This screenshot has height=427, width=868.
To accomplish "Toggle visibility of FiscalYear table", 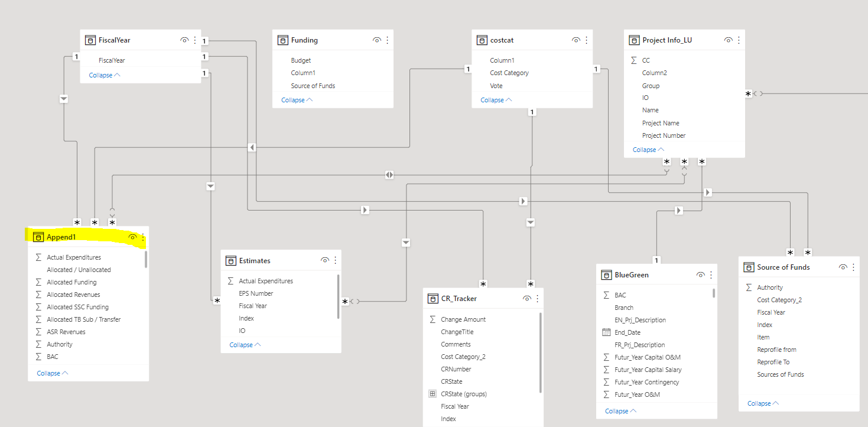I will [184, 40].
